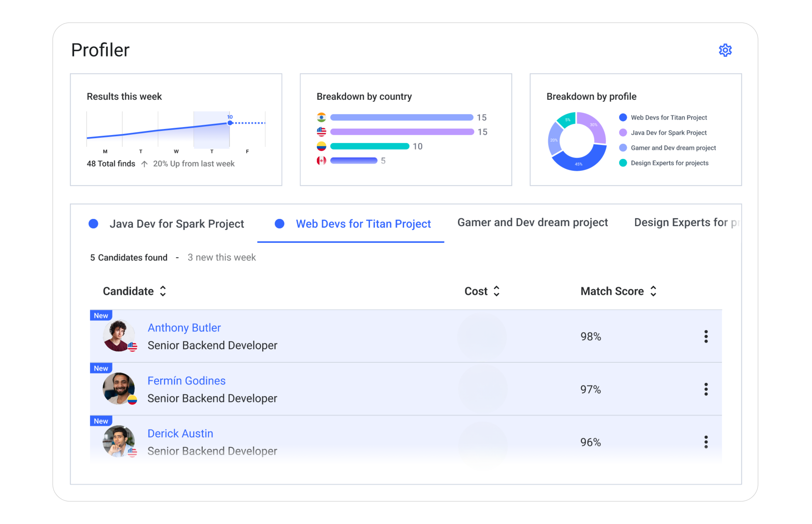
Task: Sort candidates using the Candidate column arrows
Action: pyautogui.click(x=163, y=291)
